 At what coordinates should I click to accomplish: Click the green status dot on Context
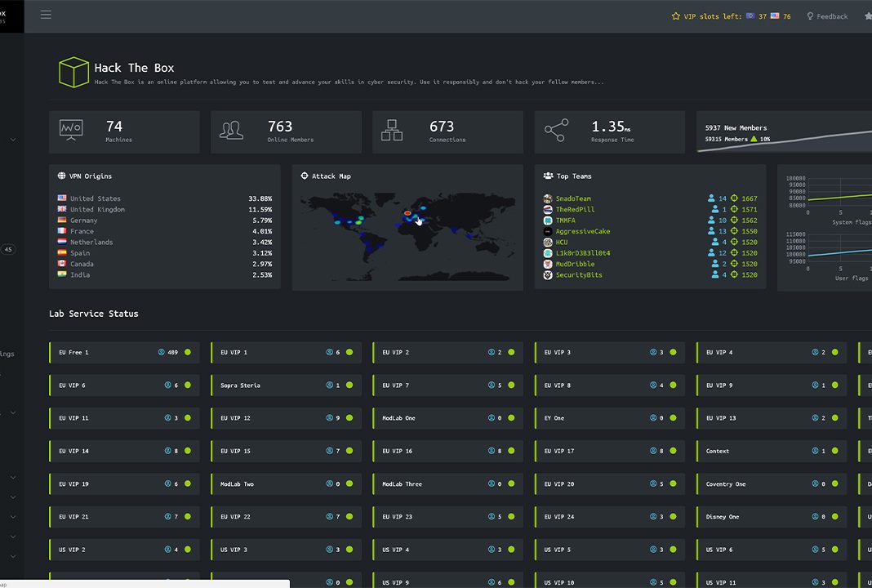tap(834, 451)
